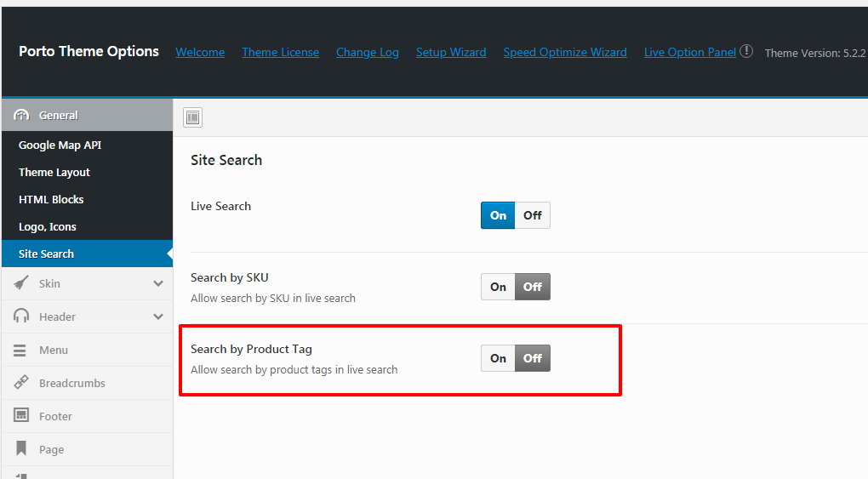Click the Site Search heading
Image resolution: width=868 pixels, height=479 pixels.
pos(226,160)
